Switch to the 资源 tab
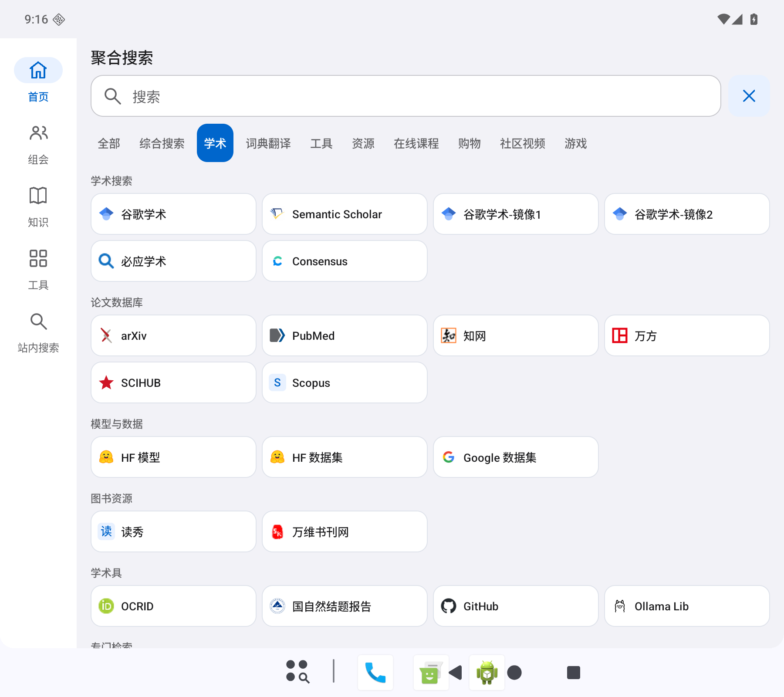The height and width of the screenshot is (697, 784). pyautogui.click(x=363, y=143)
